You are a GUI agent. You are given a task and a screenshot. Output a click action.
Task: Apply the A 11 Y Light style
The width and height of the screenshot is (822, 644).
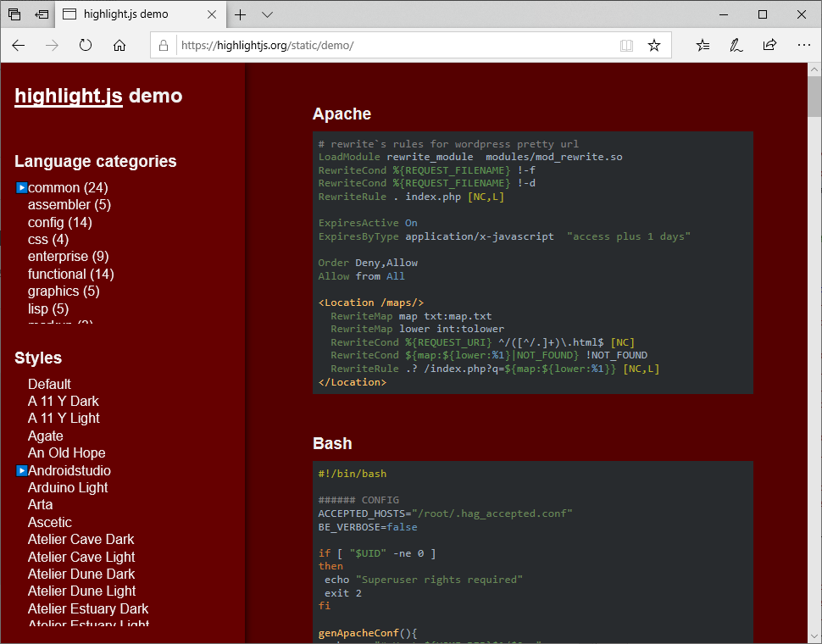click(64, 418)
